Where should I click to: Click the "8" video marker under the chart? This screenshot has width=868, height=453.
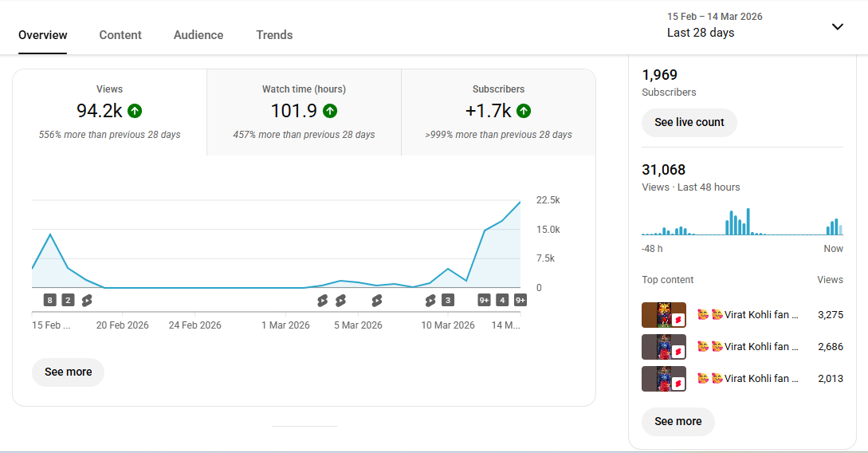tap(50, 300)
